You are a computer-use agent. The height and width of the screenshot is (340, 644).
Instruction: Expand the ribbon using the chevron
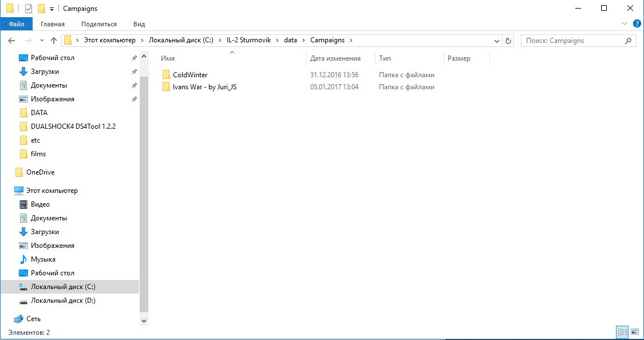click(x=625, y=24)
